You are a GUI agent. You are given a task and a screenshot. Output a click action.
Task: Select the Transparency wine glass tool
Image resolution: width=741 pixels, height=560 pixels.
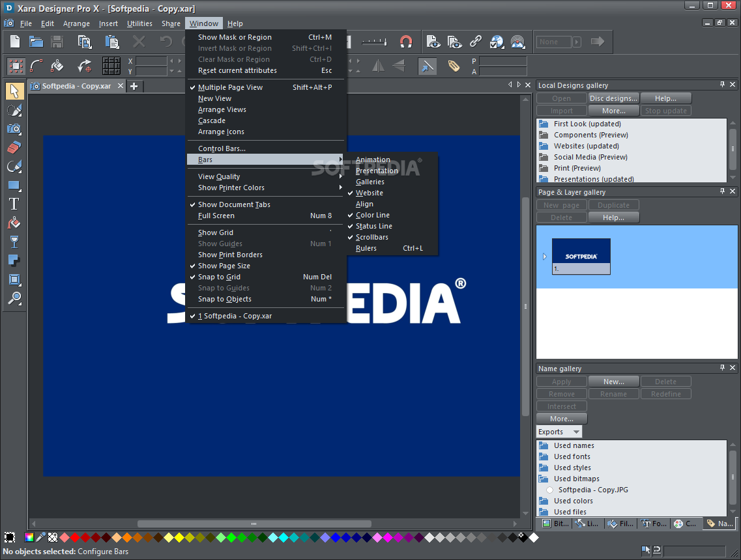coord(14,242)
